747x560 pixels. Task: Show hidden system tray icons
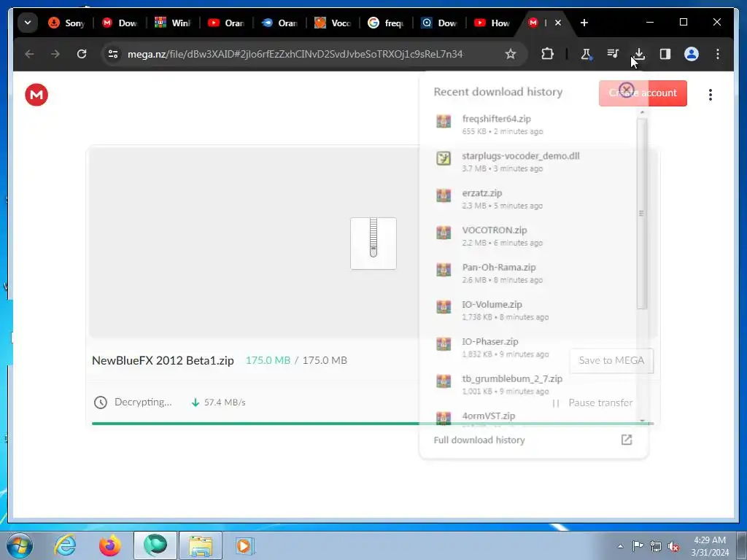click(620, 546)
